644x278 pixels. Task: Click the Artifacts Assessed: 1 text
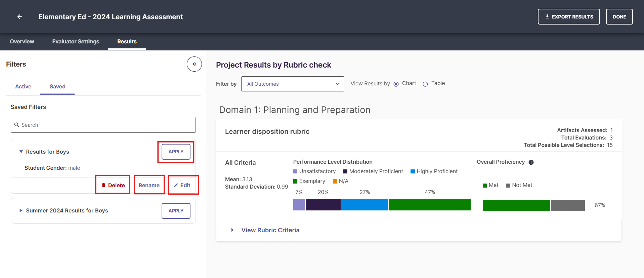pos(585,130)
